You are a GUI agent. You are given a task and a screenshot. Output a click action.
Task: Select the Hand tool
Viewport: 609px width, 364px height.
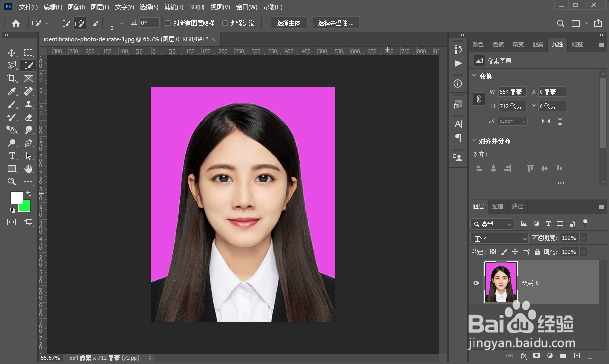[28, 169]
